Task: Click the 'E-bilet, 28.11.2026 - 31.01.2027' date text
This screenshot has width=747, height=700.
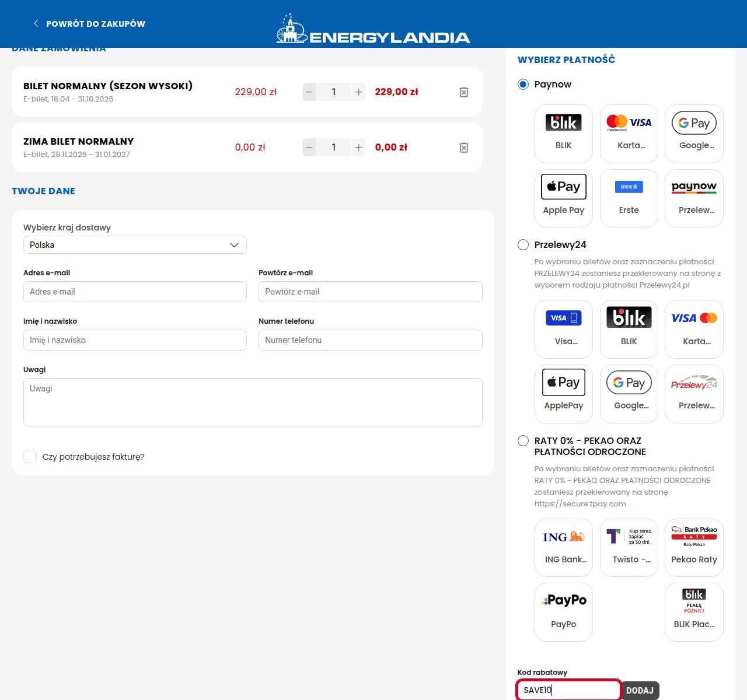Action: point(76,155)
